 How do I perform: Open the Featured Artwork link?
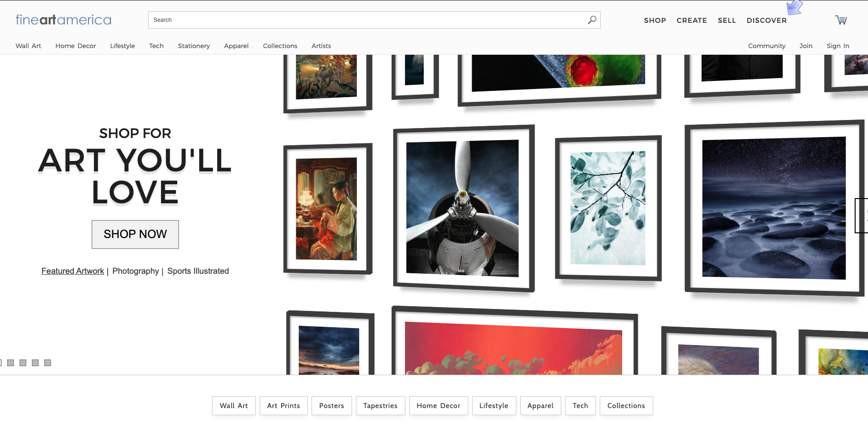72,271
